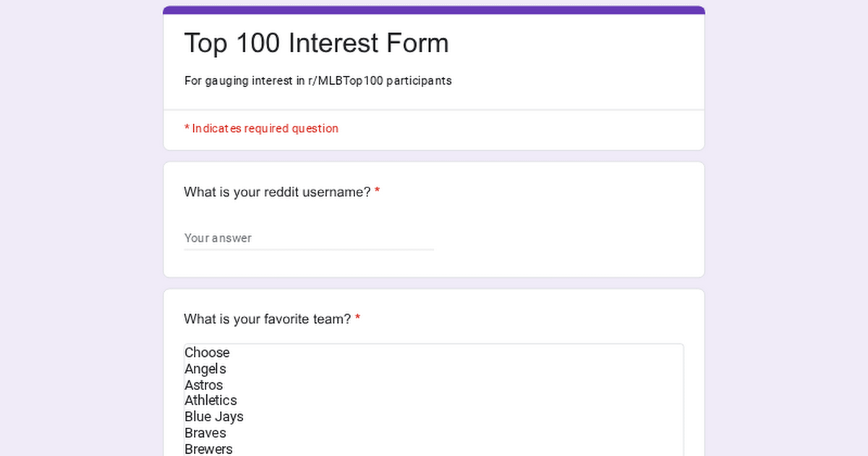Image resolution: width=868 pixels, height=456 pixels.
Task: Choose Astros in the team listbox
Action: click(203, 384)
